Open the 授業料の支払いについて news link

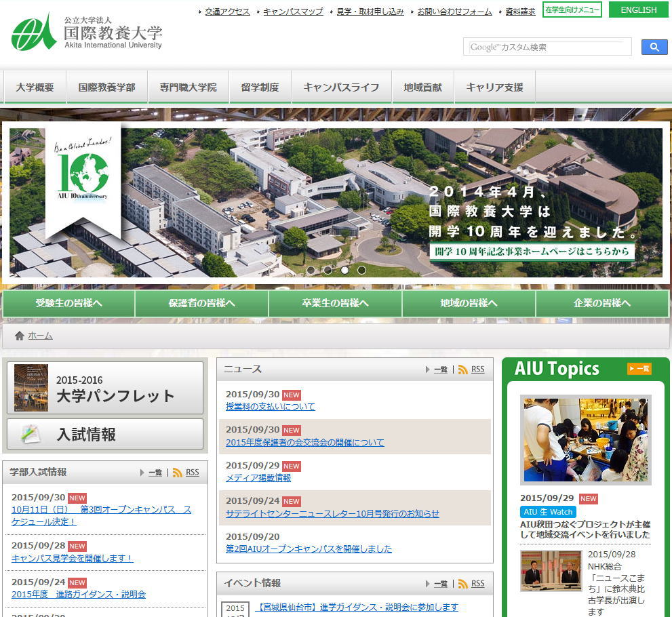(x=270, y=407)
